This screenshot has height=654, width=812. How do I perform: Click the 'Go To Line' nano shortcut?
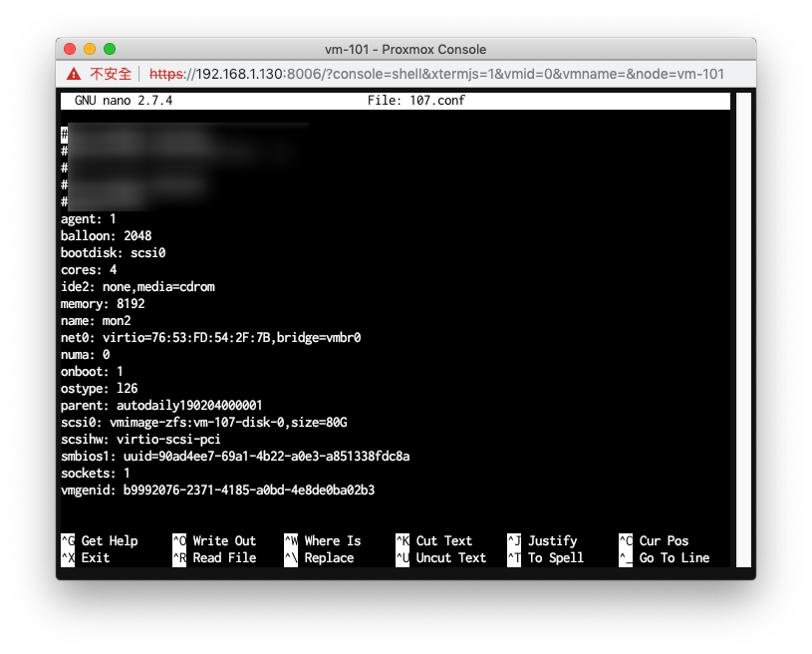[x=665, y=558]
